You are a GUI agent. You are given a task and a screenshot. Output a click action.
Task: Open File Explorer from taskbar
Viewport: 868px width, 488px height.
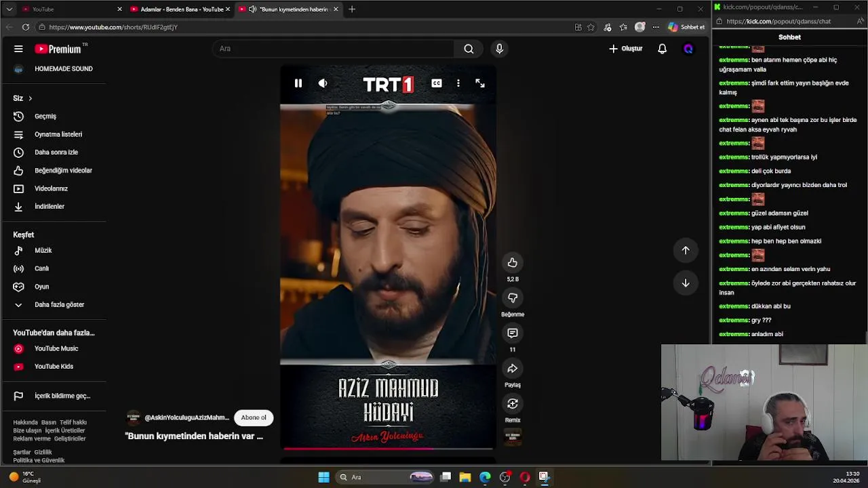[x=465, y=477]
